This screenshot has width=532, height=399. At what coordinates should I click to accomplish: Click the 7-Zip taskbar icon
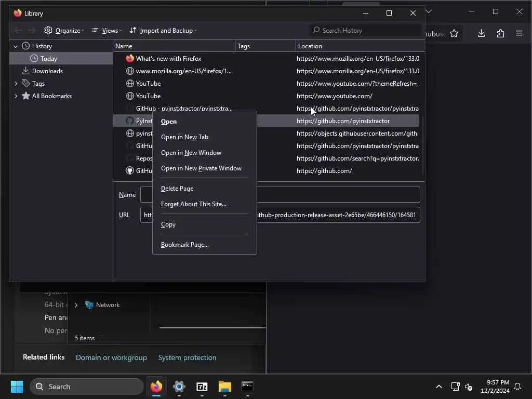coord(202,387)
